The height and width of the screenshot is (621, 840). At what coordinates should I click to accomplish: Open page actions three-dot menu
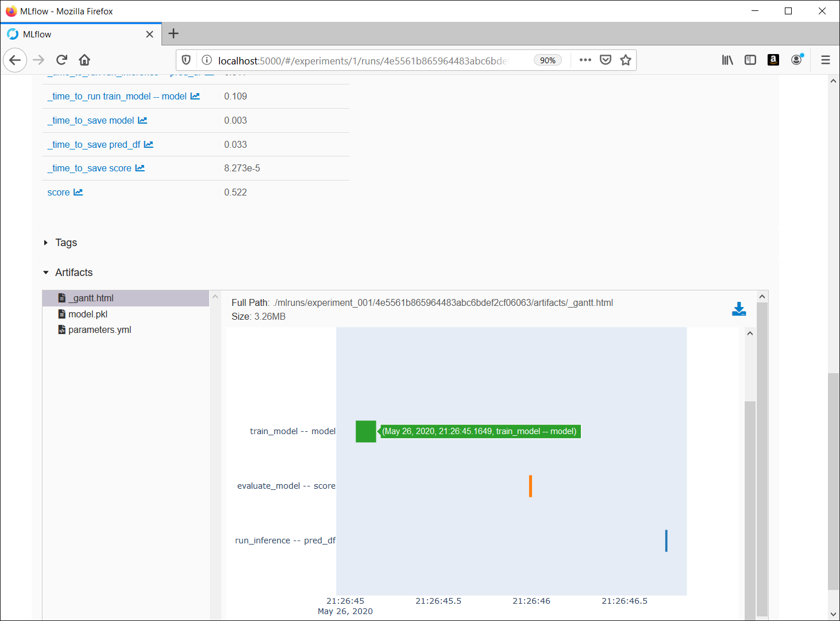[x=585, y=60]
